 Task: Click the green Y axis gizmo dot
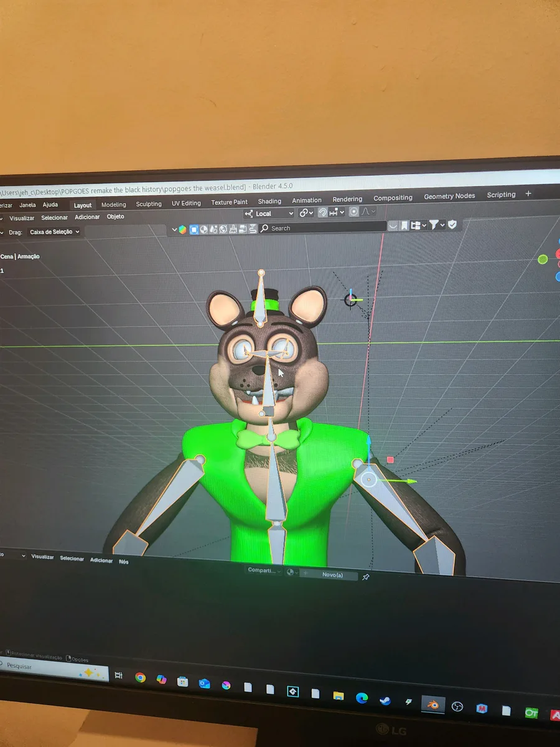click(x=543, y=260)
